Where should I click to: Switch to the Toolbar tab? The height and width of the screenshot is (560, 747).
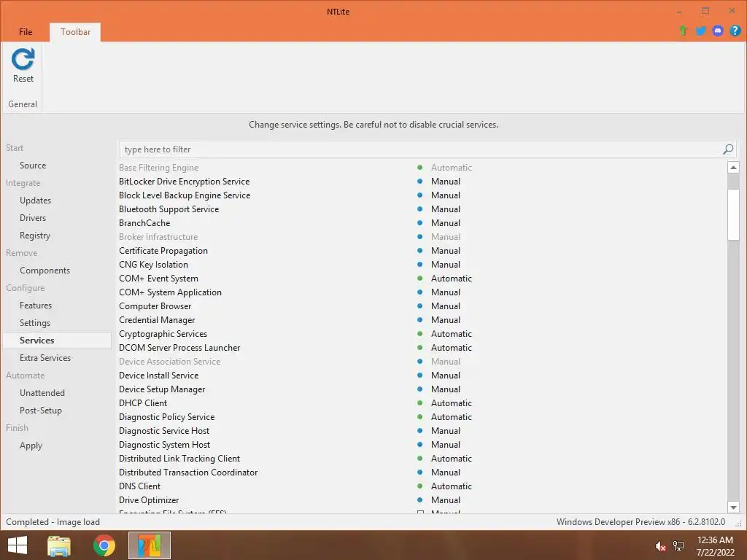tap(75, 32)
